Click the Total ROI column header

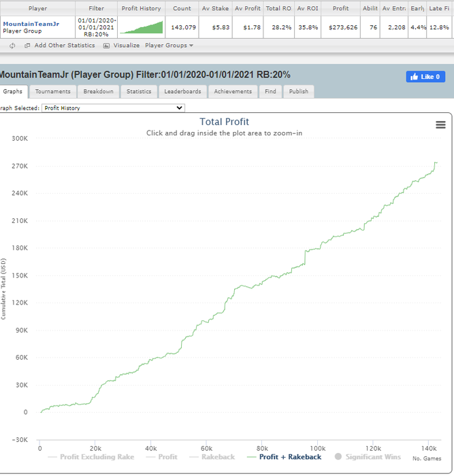pyautogui.click(x=278, y=8)
